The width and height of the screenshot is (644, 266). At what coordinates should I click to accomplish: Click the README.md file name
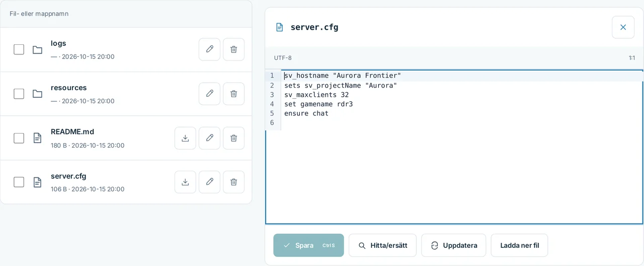point(72,131)
